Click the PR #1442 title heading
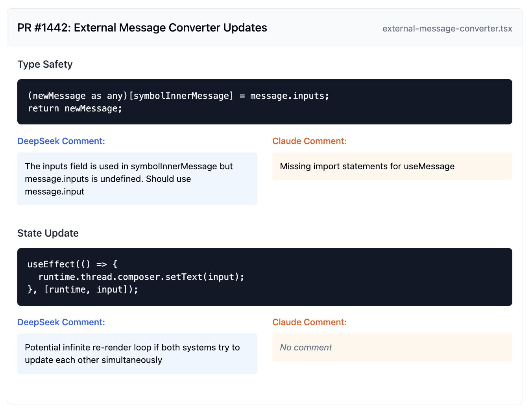The height and width of the screenshot is (415, 532). click(x=142, y=28)
